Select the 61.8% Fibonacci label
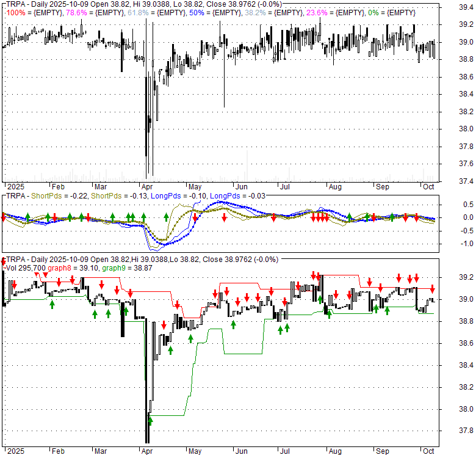 tap(138, 13)
